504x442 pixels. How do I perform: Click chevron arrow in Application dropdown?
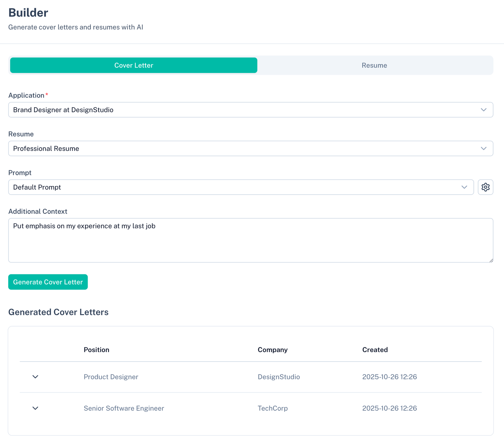click(483, 110)
